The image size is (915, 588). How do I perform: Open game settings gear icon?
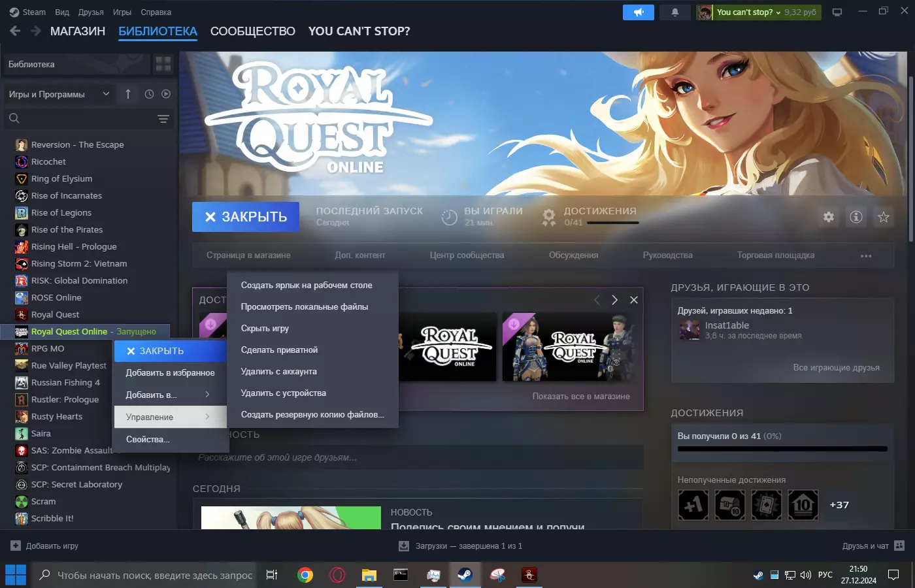(829, 217)
